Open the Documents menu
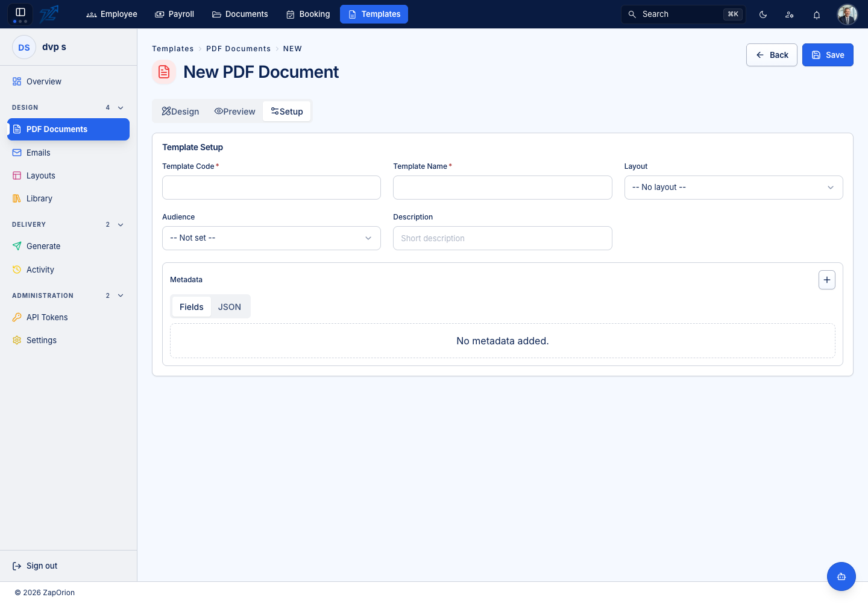 (x=240, y=14)
